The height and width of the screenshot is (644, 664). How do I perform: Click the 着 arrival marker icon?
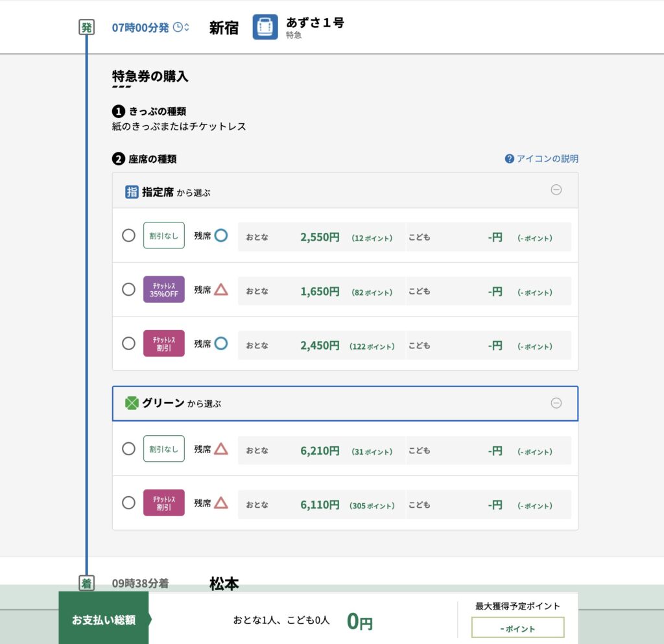click(86, 583)
